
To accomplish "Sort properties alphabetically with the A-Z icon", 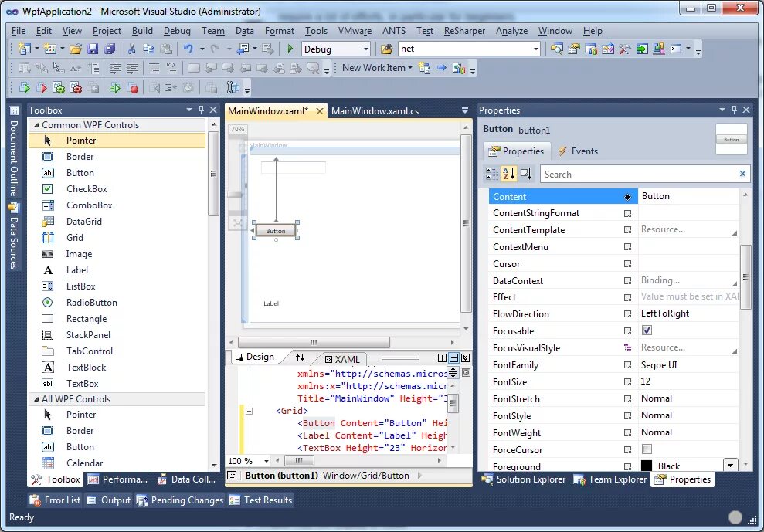I will pyautogui.click(x=508, y=174).
